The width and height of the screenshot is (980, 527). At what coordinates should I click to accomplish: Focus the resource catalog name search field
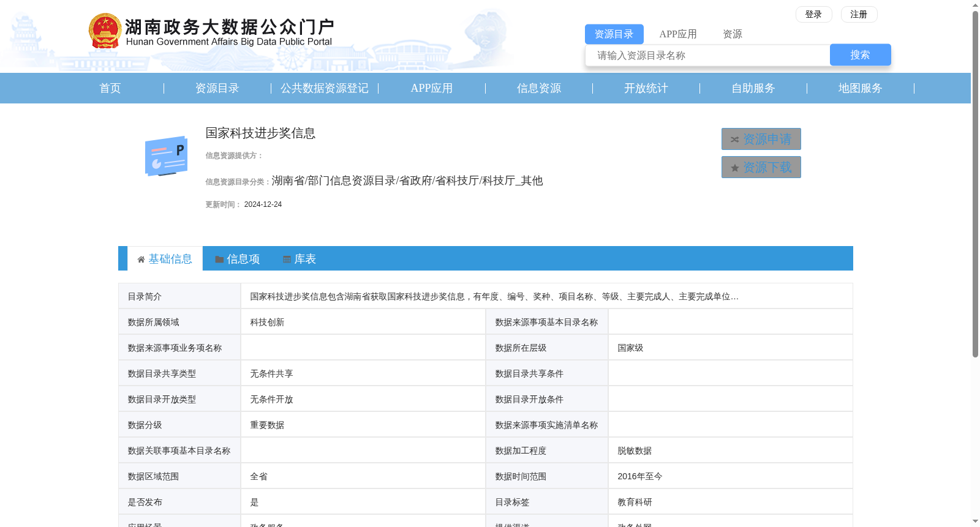click(707, 55)
